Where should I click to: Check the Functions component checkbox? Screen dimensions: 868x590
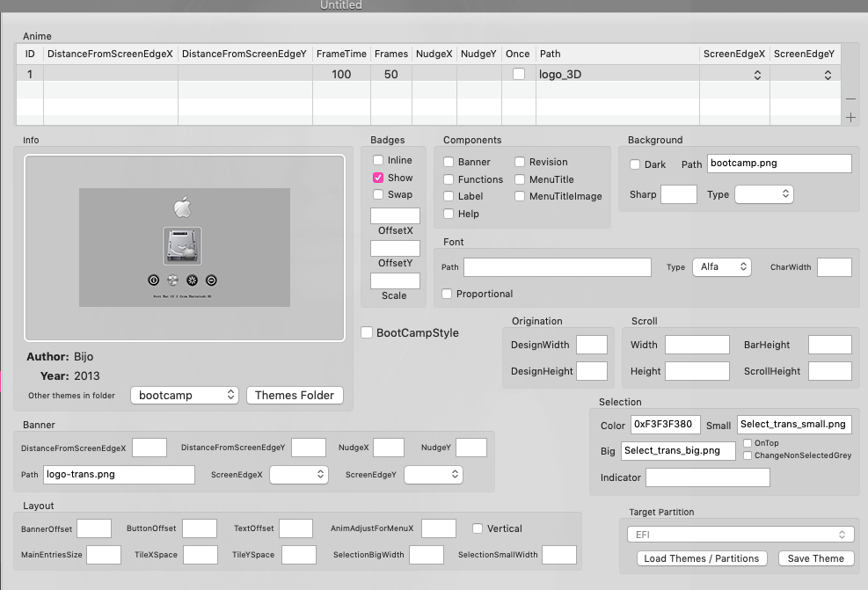[449, 180]
